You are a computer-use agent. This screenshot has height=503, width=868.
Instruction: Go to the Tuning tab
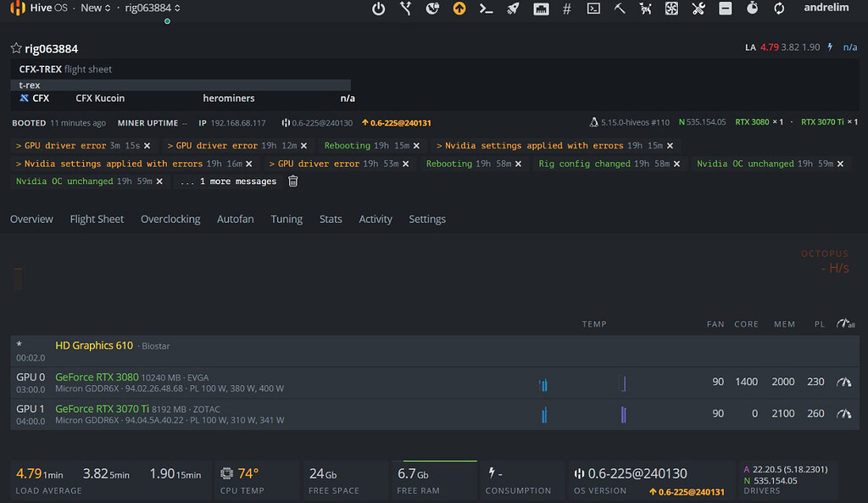(287, 219)
